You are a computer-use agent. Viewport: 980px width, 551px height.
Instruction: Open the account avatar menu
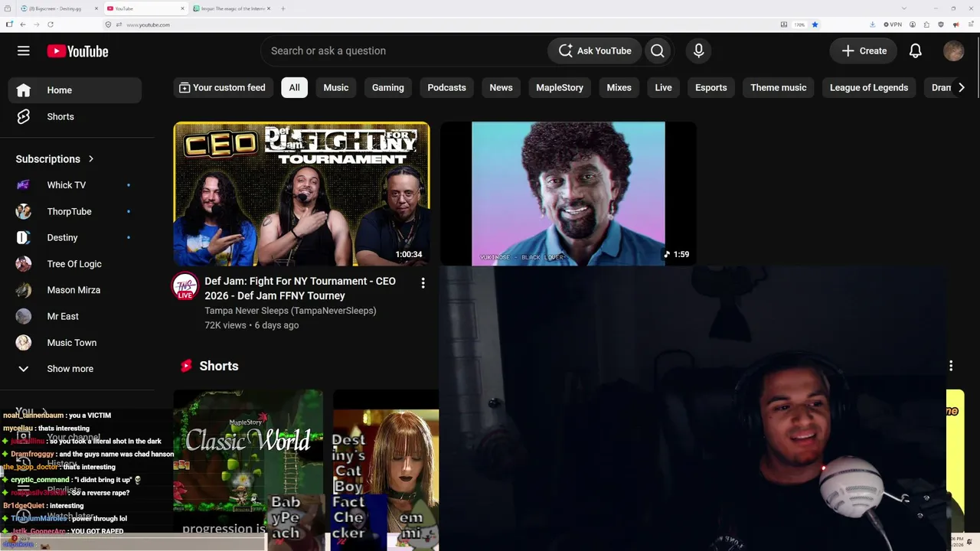pos(953,51)
